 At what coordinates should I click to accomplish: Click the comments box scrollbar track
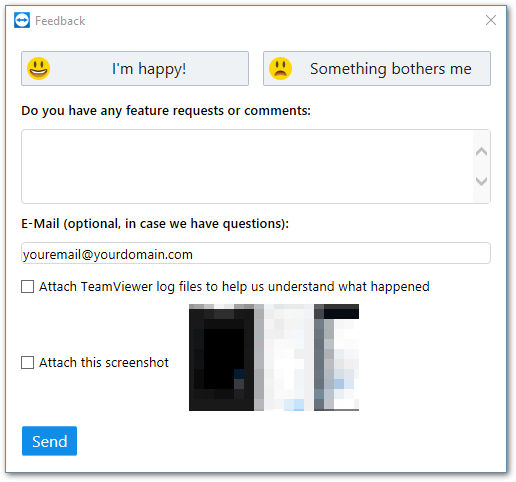tap(481, 167)
